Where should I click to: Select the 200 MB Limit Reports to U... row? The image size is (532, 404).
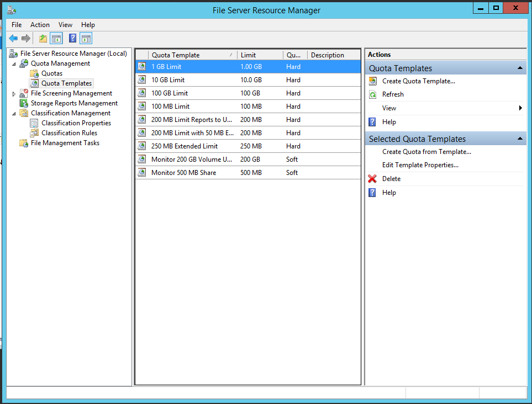coord(248,120)
